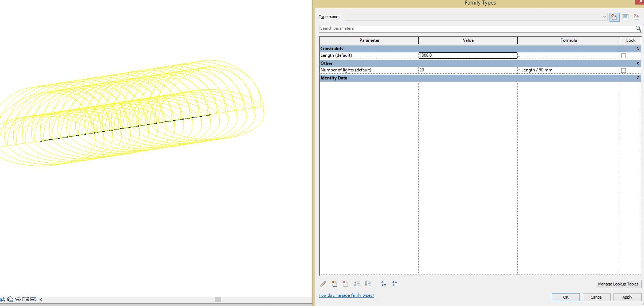Collapse view control bar with left chevron
Viewport: 644px width, 306px height.
point(41,300)
